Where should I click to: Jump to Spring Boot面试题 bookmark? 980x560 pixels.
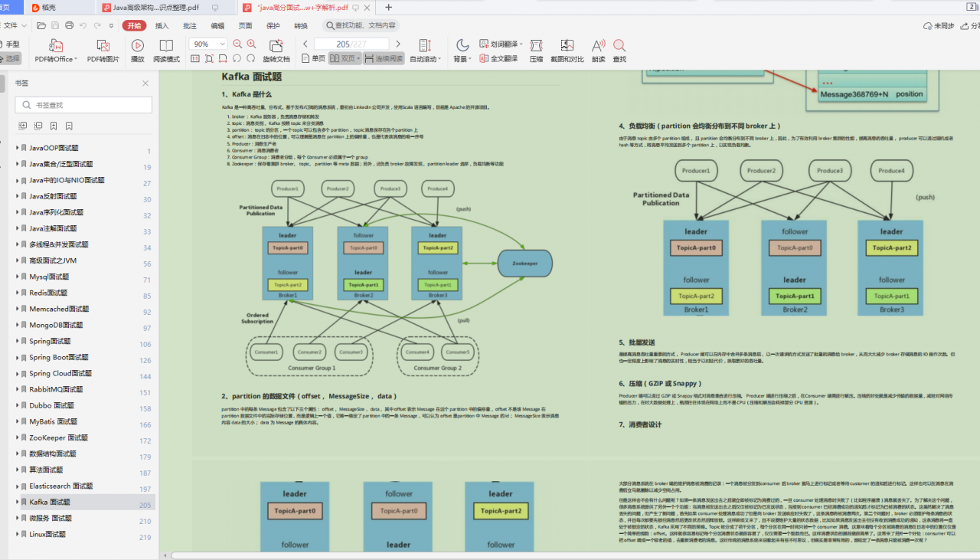coord(59,358)
